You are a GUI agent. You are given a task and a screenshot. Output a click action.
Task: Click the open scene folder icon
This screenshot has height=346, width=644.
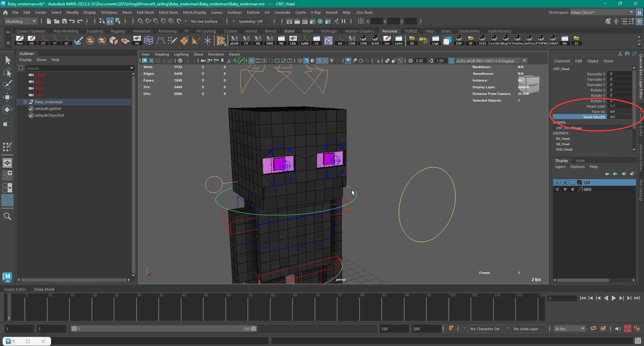coord(57,21)
